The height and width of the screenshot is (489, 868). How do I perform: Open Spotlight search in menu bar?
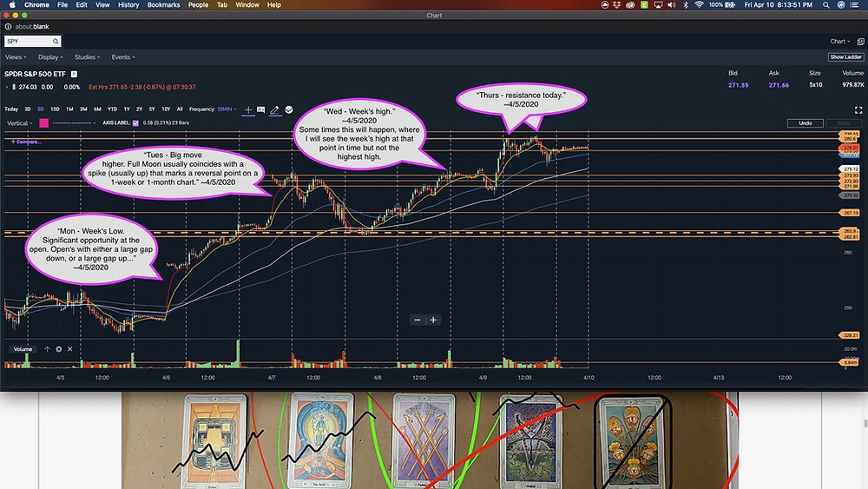click(x=826, y=4)
